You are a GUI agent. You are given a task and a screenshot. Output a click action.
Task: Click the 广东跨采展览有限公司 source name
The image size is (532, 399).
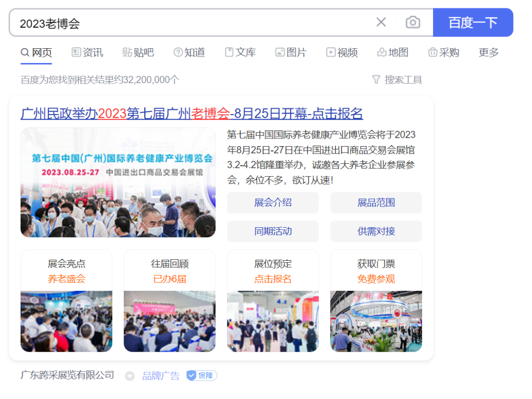pos(67,375)
